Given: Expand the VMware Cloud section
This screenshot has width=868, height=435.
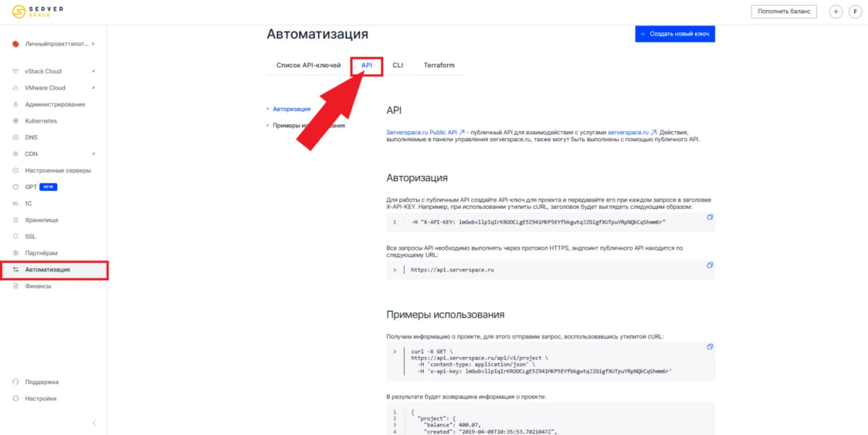Looking at the screenshot, I should click(46, 88).
